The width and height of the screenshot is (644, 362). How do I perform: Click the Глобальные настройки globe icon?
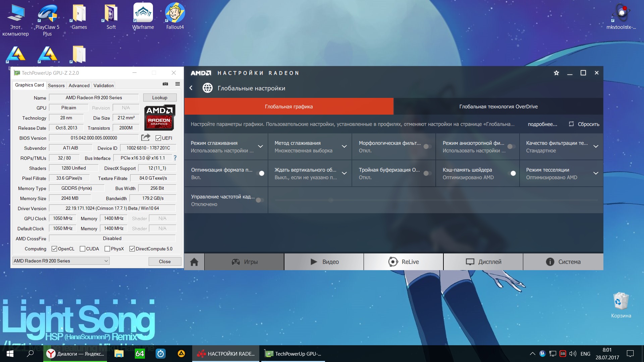(208, 88)
